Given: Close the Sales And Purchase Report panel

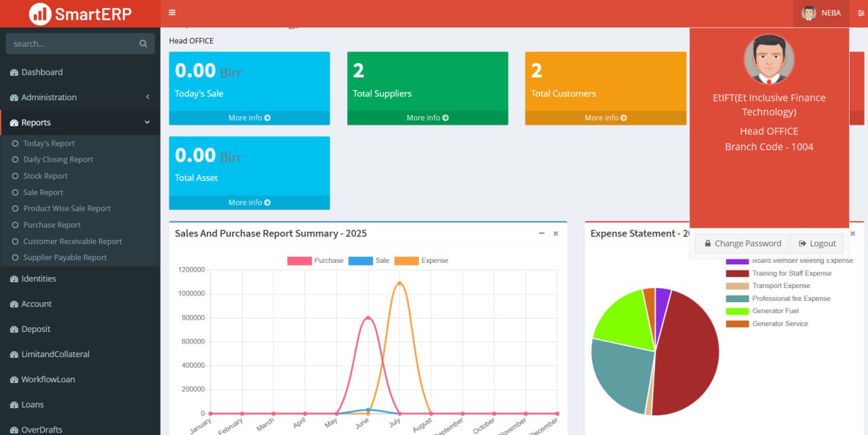Looking at the screenshot, I should pos(555,233).
